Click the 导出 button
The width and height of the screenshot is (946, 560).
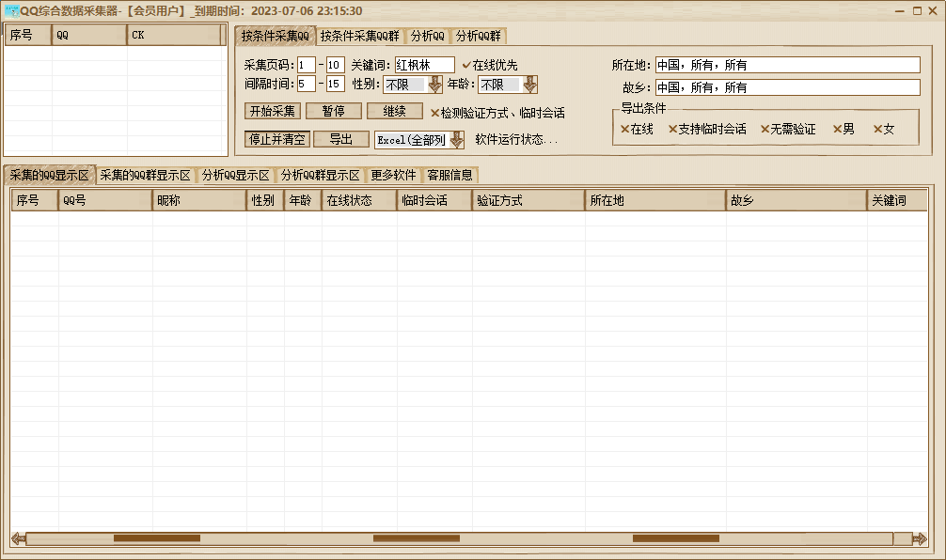click(341, 139)
